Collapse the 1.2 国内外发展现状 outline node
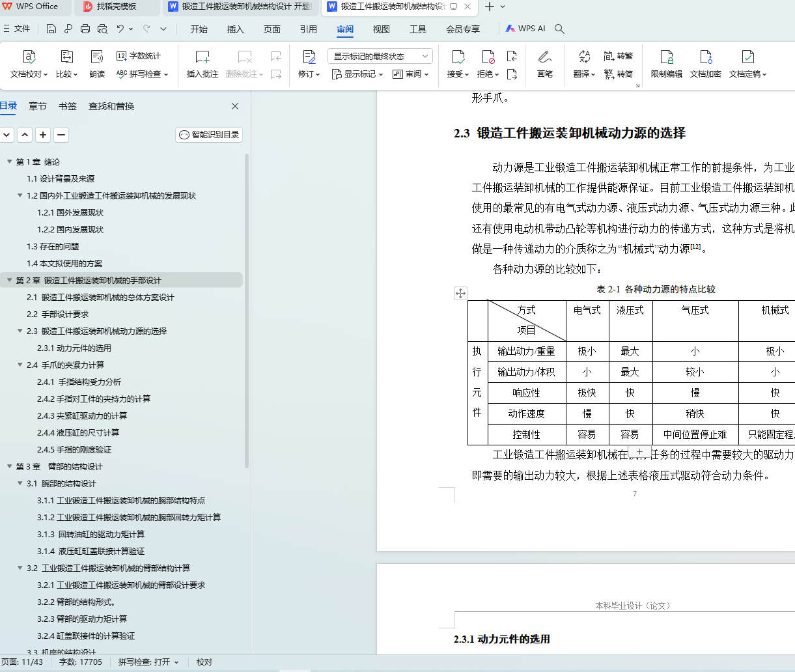The height and width of the screenshot is (672, 795). [20, 195]
